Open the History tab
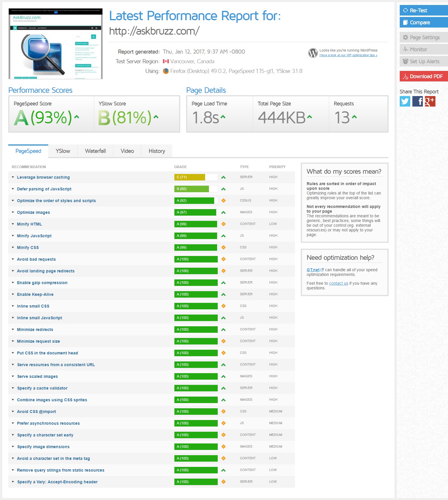448x500 pixels. (157, 151)
